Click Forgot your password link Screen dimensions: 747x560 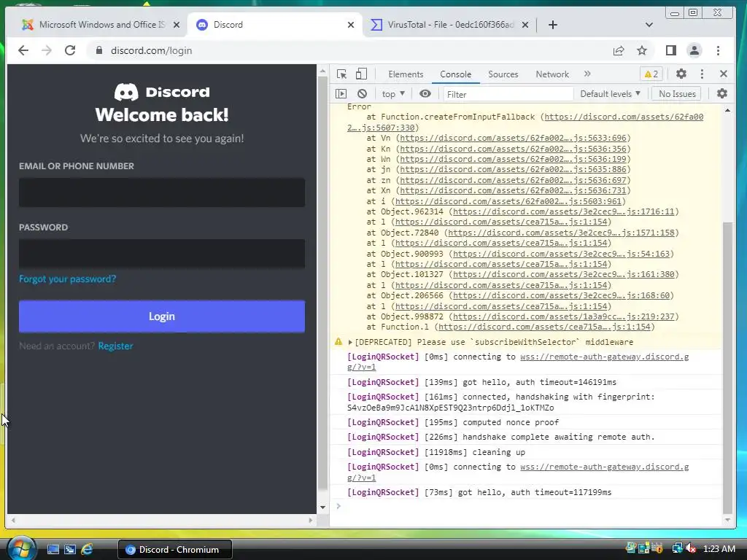67,279
